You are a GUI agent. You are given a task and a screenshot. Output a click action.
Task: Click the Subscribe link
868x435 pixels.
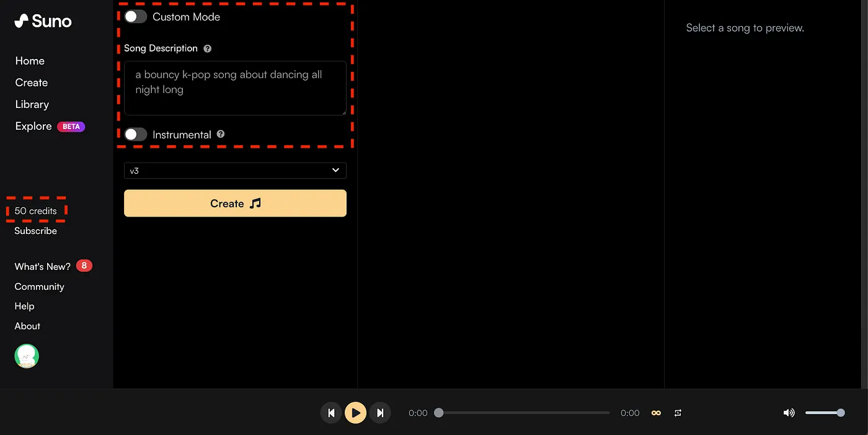point(36,231)
